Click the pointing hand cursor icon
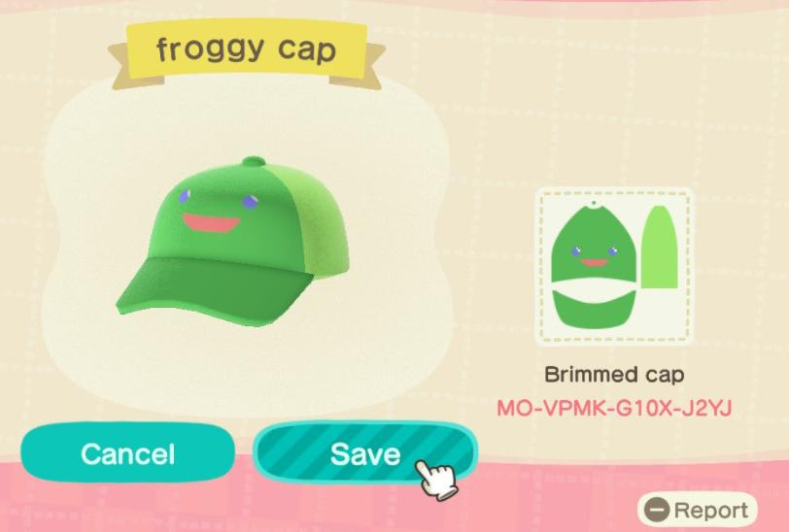The height and width of the screenshot is (532, 789). pyautogui.click(x=437, y=479)
